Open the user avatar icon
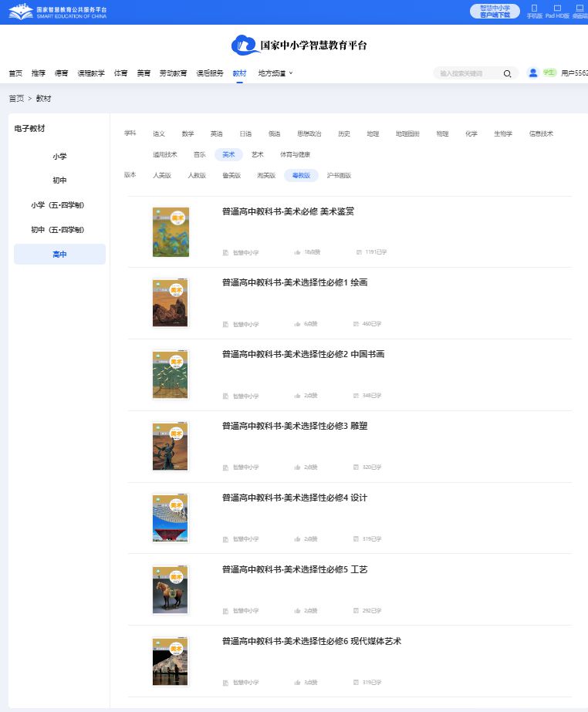Image resolution: width=588 pixels, height=712 pixels. 532,73
